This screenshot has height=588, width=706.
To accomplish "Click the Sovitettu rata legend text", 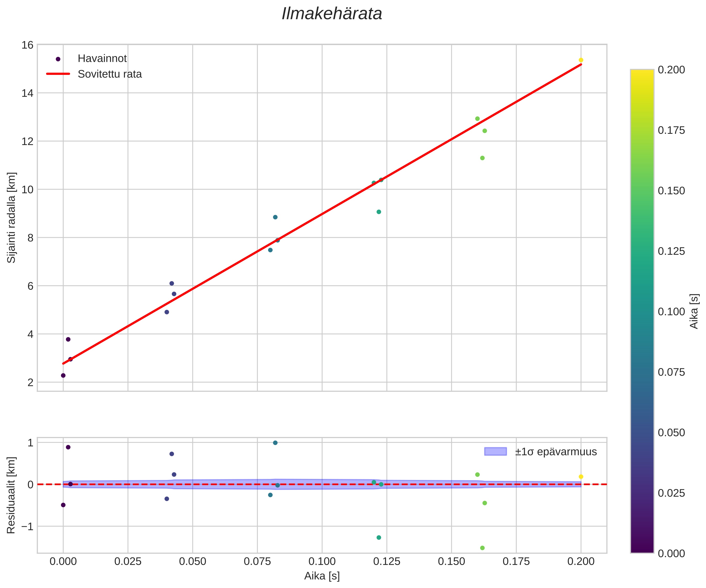I will 110,74.
